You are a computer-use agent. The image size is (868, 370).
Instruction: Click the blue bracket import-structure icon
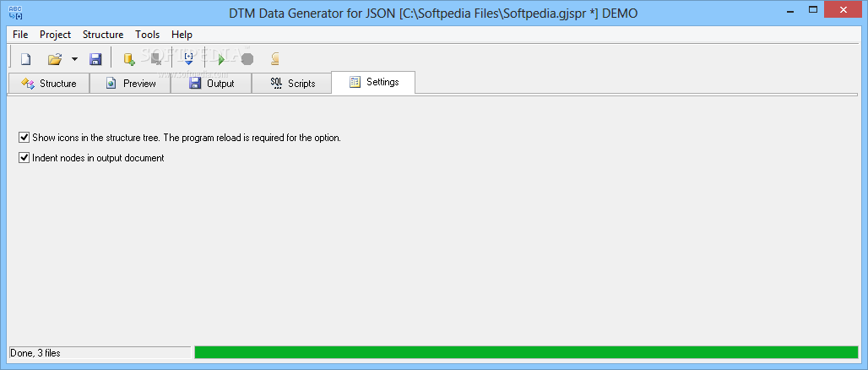(x=189, y=59)
